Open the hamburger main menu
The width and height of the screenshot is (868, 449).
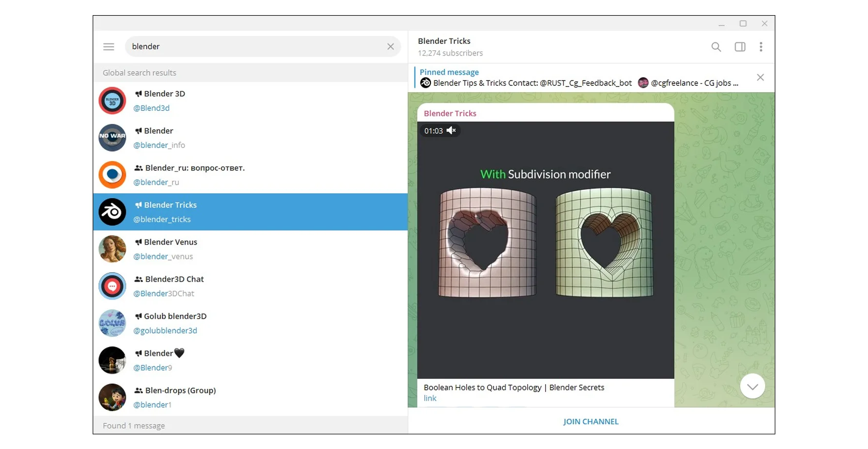109,47
